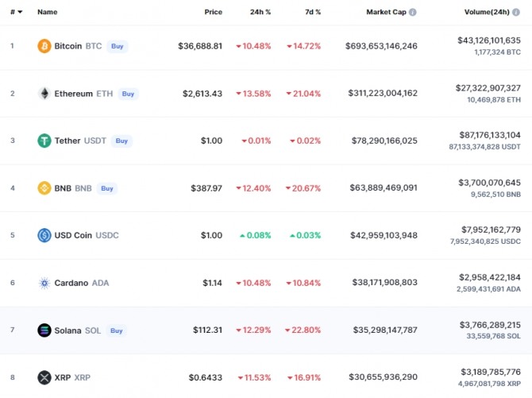Click the Bitcoin coin logo icon

(44, 46)
